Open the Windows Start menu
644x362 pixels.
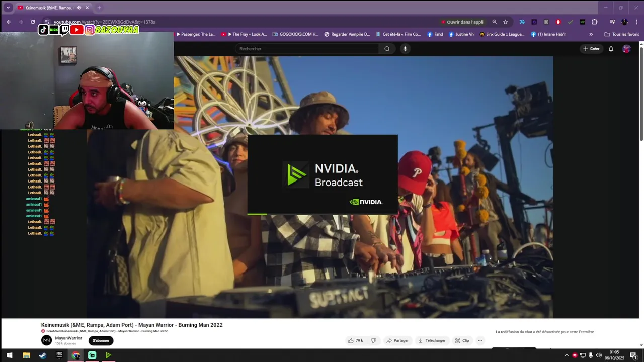9,355
